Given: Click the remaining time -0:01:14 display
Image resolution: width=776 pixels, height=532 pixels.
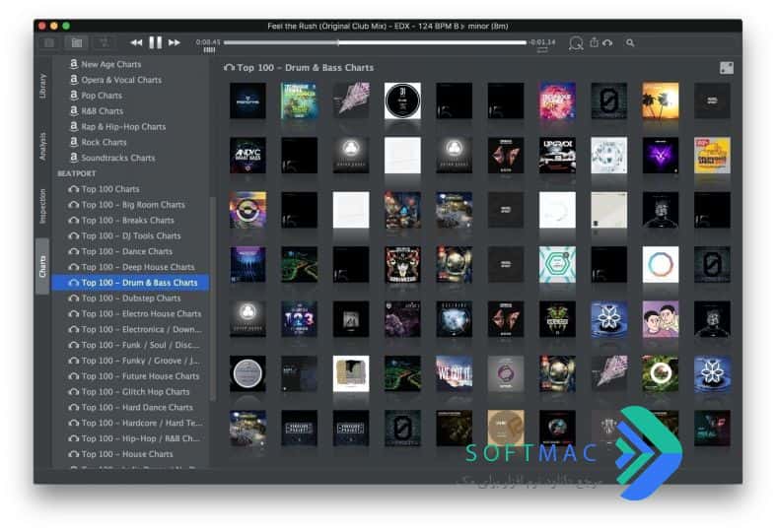Looking at the screenshot, I should 542,42.
